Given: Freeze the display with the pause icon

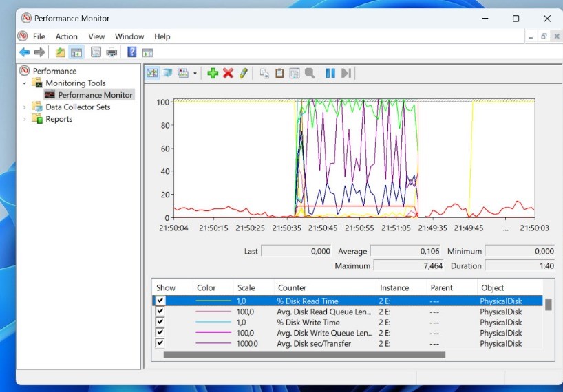Looking at the screenshot, I should (330, 73).
